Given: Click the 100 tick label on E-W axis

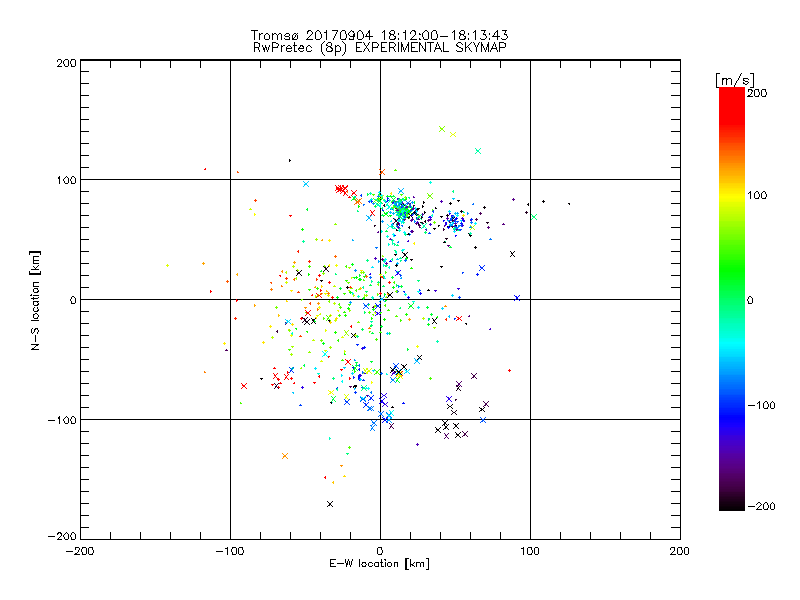Looking at the screenshot, I should [x=530, y=551].
